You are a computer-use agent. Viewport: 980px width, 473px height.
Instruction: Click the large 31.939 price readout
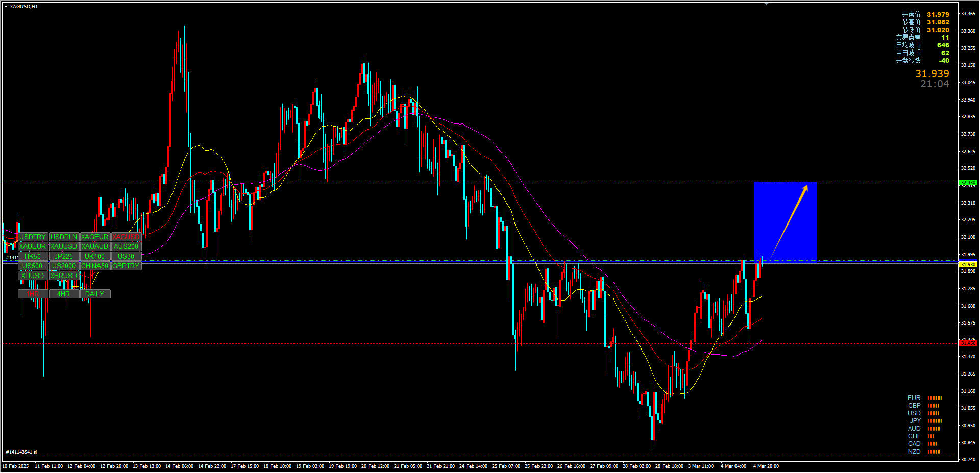pos(932,74)
